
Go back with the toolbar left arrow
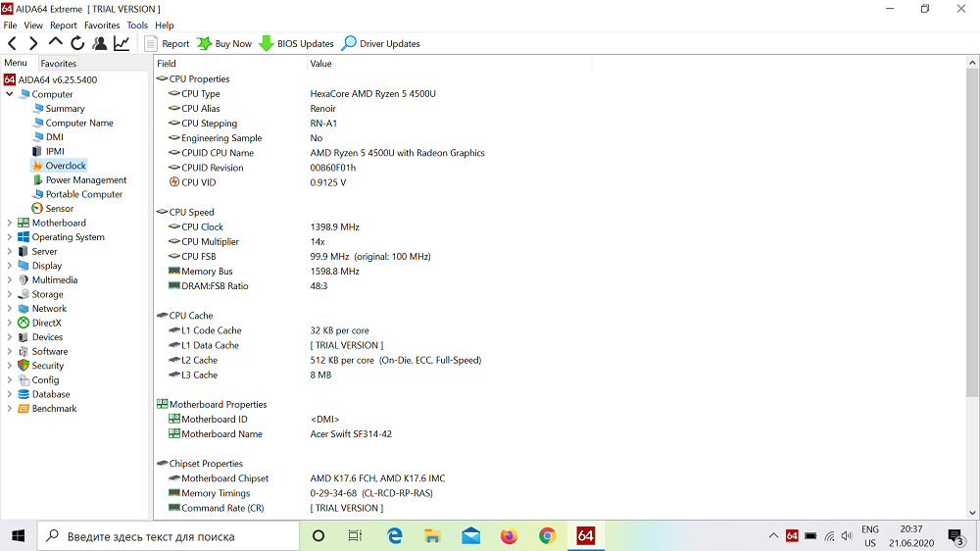pos(12,43)
